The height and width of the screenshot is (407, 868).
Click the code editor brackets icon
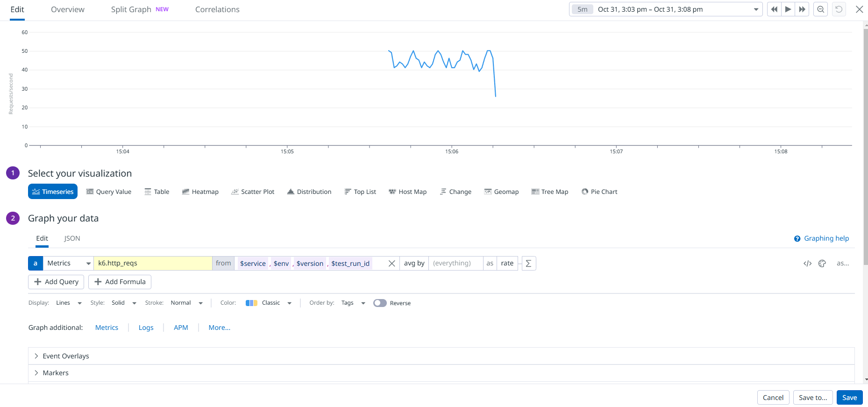(807, 264)
